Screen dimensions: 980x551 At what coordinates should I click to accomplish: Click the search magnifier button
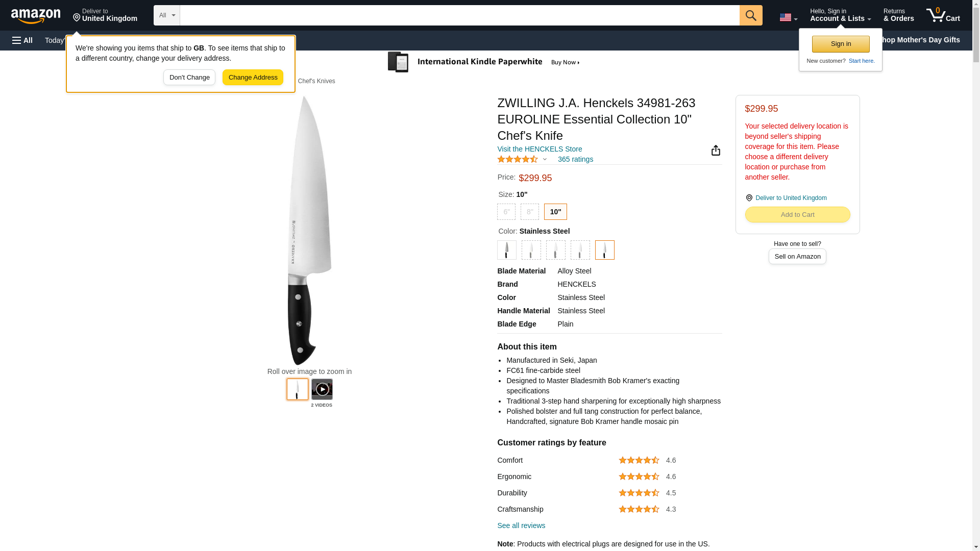click(750, 15)
